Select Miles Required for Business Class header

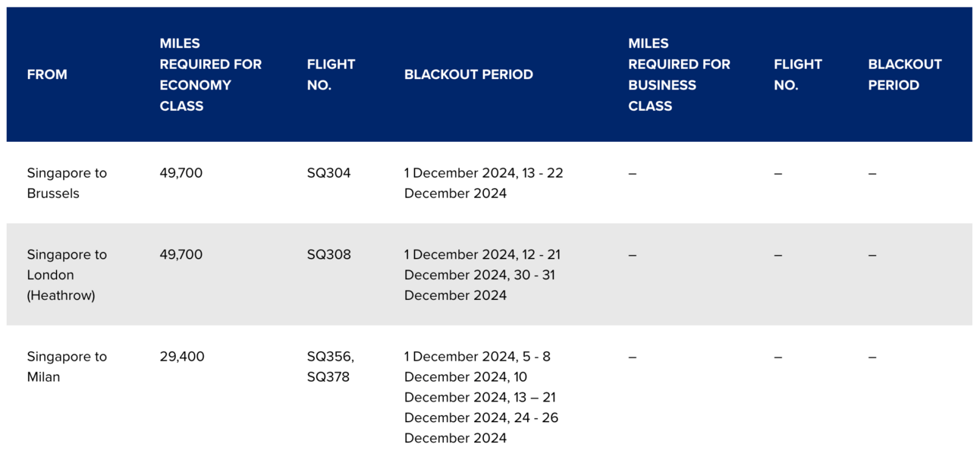click(679, 74)
